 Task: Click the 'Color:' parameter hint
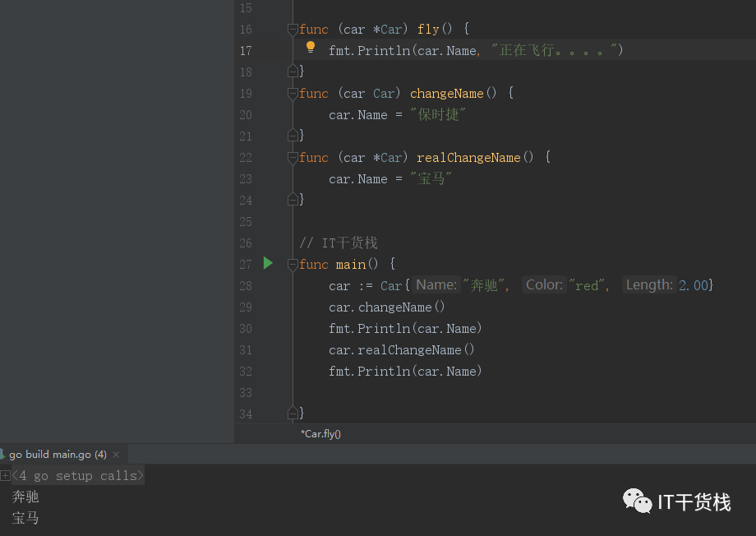click(x=544, y=284)
